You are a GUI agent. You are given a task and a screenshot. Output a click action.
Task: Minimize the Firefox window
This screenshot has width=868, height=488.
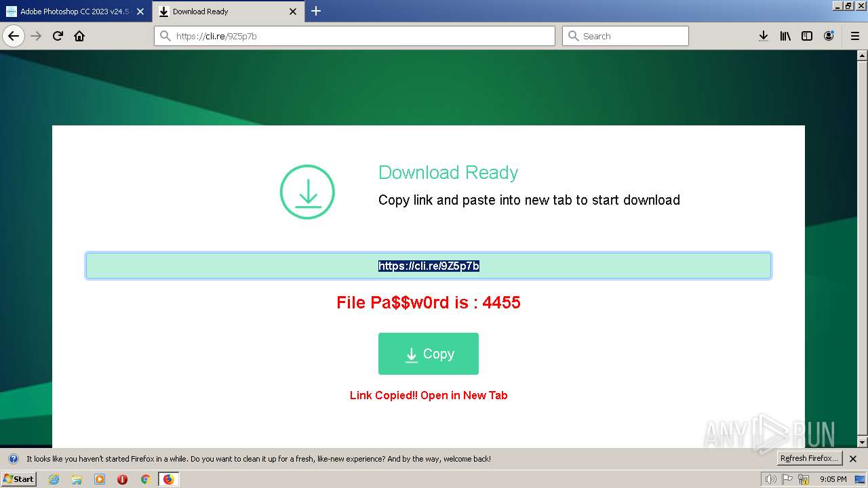click(837, 5)
